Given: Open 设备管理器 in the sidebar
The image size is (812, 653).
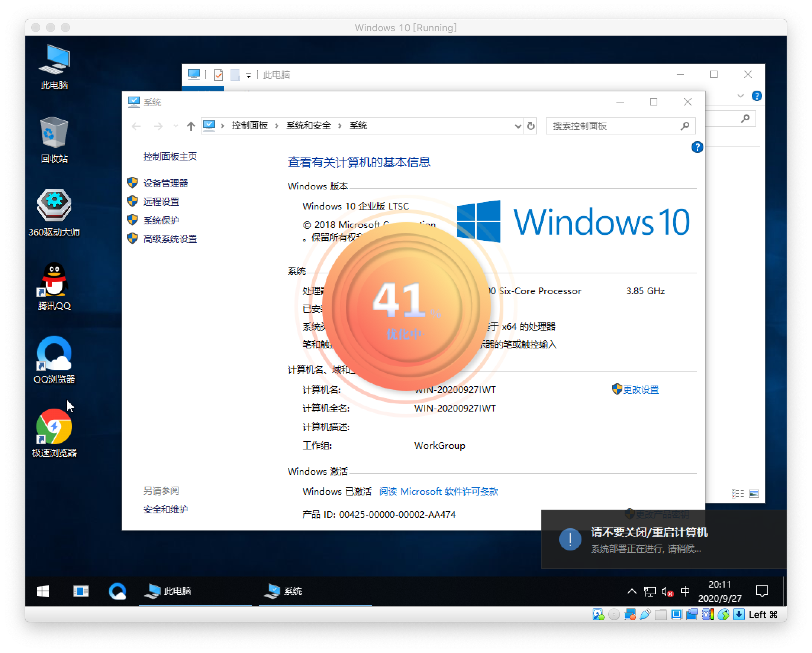Looking at the screenshot, I should click(167, 183).
